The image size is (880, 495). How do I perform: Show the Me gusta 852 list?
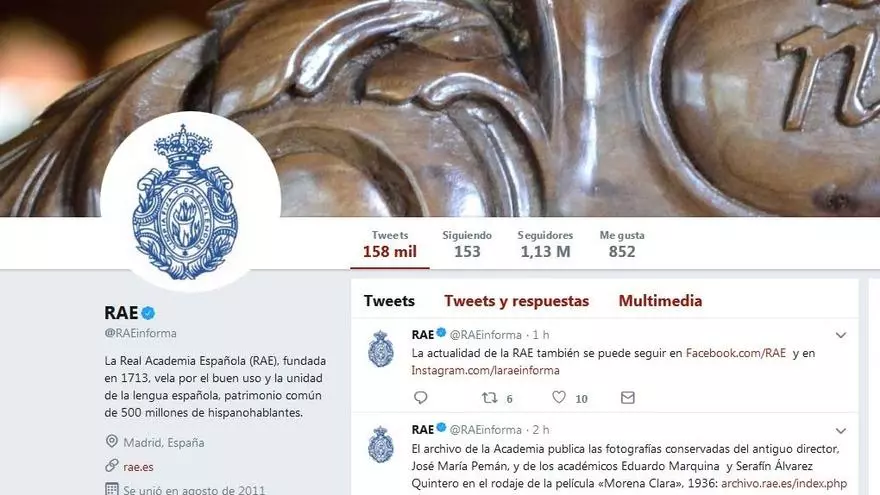(622, 244)
